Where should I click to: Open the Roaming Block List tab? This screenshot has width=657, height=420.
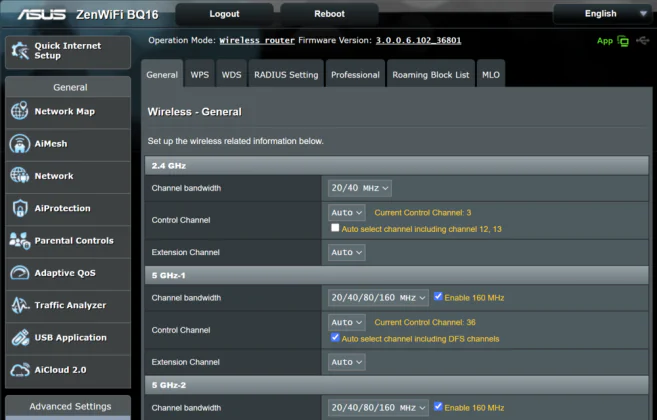431,74
